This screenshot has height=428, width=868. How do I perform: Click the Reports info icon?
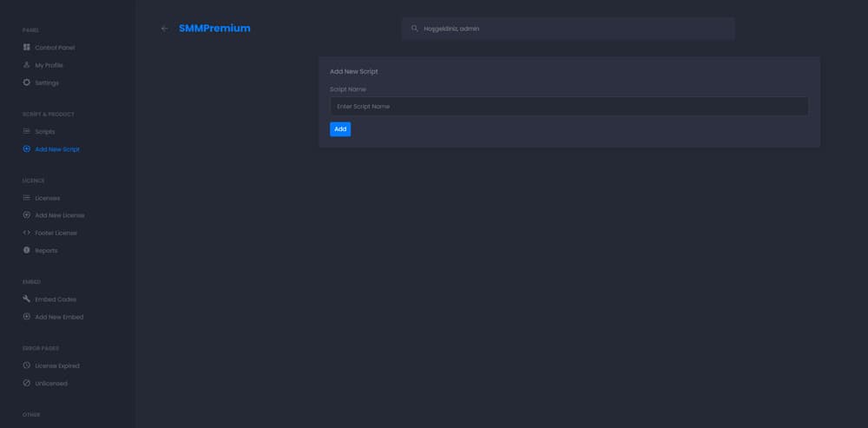pos(27,250)
